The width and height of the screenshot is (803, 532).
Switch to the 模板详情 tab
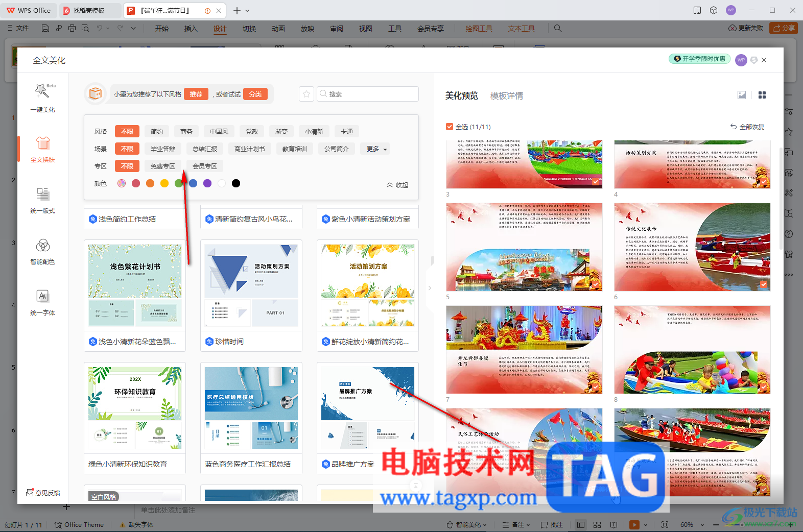(x=507, y=96)
